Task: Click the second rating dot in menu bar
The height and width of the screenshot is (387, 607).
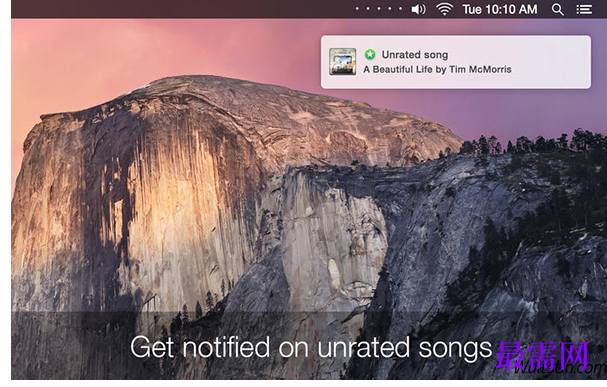Action: (368, 9)
